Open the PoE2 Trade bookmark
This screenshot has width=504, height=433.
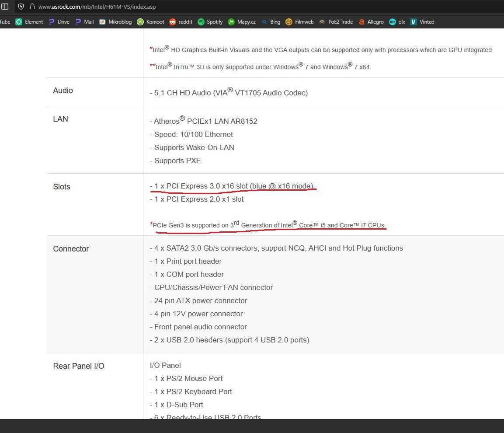click(x=336, y=22)
